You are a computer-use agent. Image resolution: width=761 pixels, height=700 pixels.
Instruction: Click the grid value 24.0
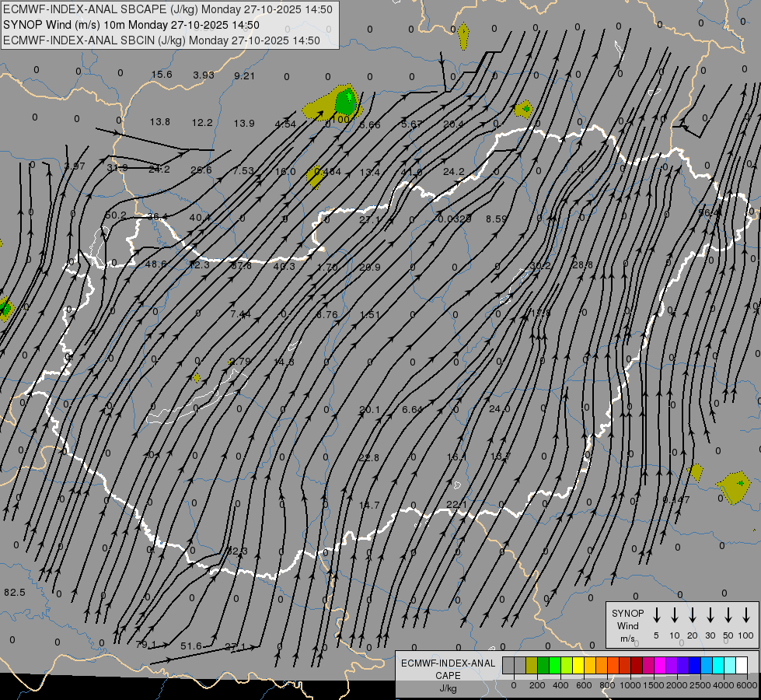pos(499,409)
